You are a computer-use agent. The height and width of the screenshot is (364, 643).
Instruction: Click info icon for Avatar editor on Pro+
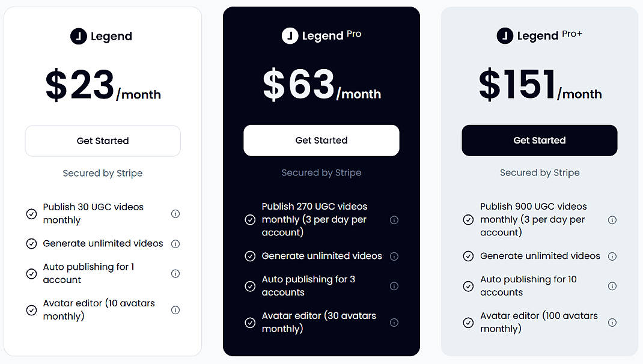pos(612,322)
